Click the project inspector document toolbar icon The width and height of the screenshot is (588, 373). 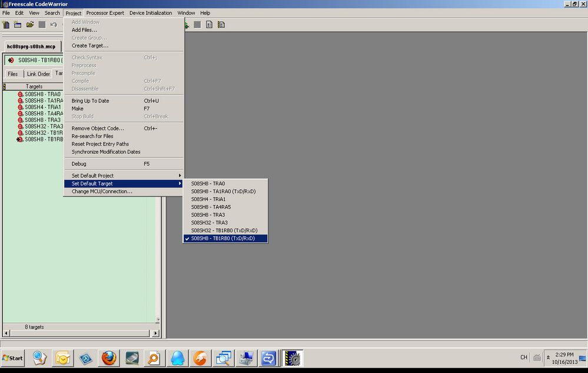[210, 25]
